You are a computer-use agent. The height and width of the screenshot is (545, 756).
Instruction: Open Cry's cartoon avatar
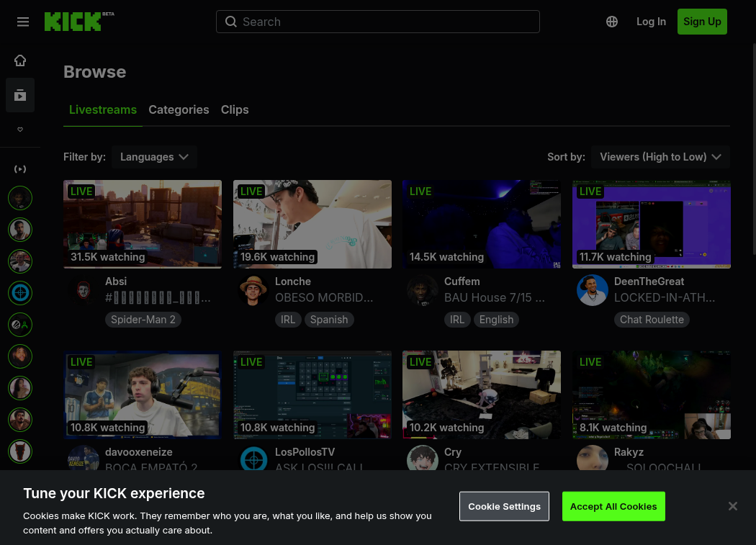tap(423, 458)
